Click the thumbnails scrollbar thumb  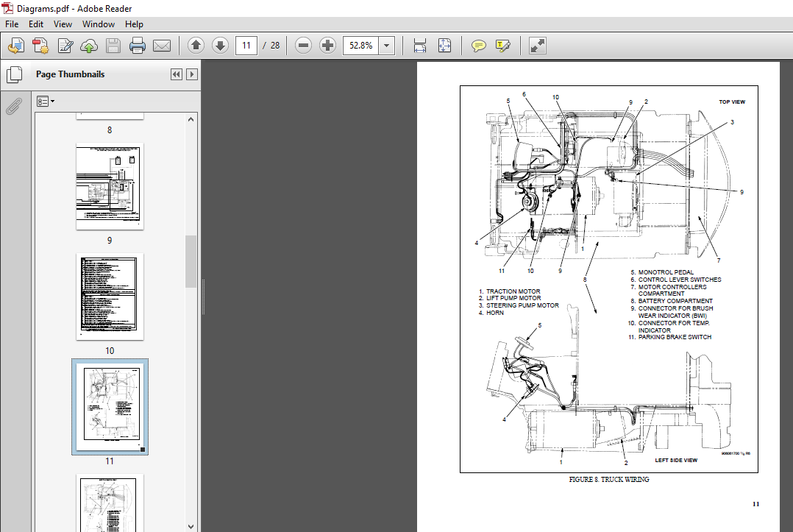pyautogui.click(x=191, y=261)
